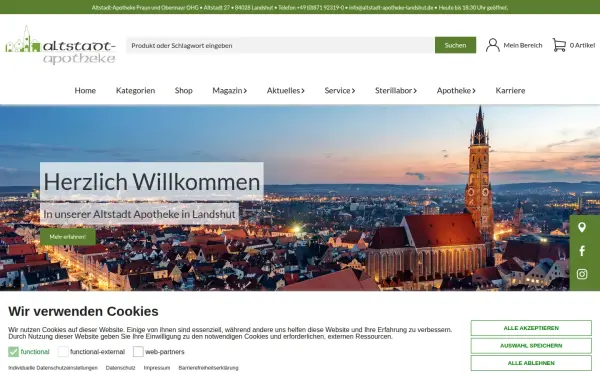Click the Suchen search button

[x=455, y=45]
